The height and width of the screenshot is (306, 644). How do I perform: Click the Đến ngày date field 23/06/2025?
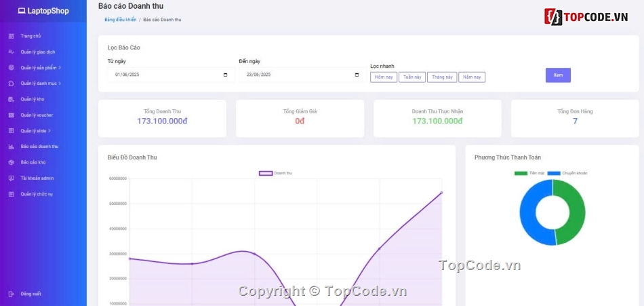[303, 75]
